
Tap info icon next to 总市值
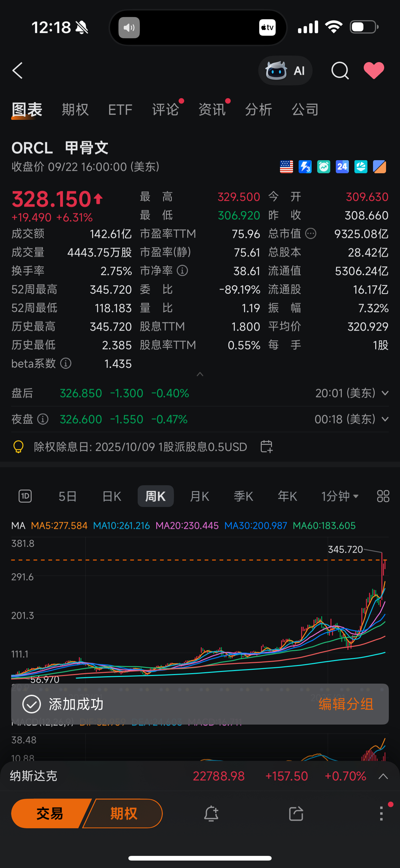311,233
